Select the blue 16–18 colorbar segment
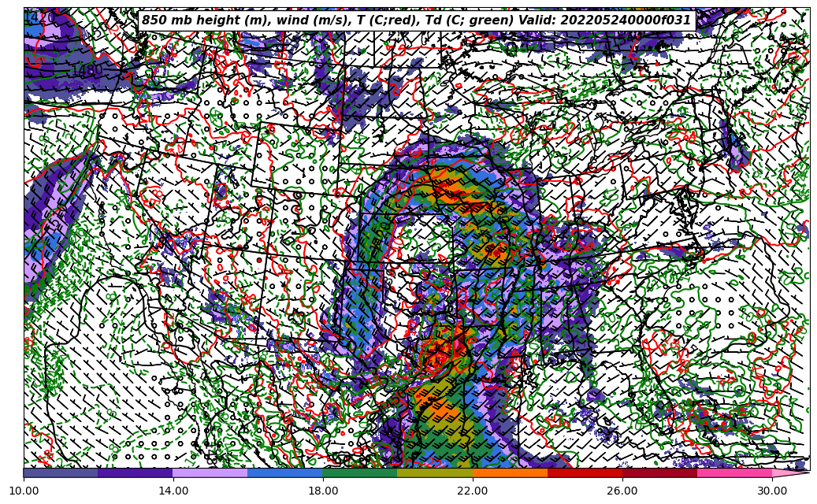Image resolution: width=817 pixels, height=504 pixels. click(x=285, y=472)
